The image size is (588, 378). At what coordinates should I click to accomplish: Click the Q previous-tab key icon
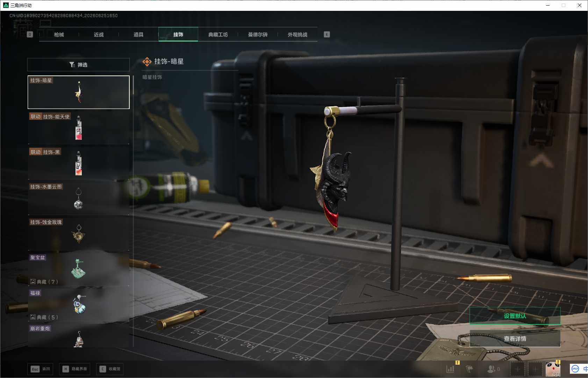click(30, 35)
